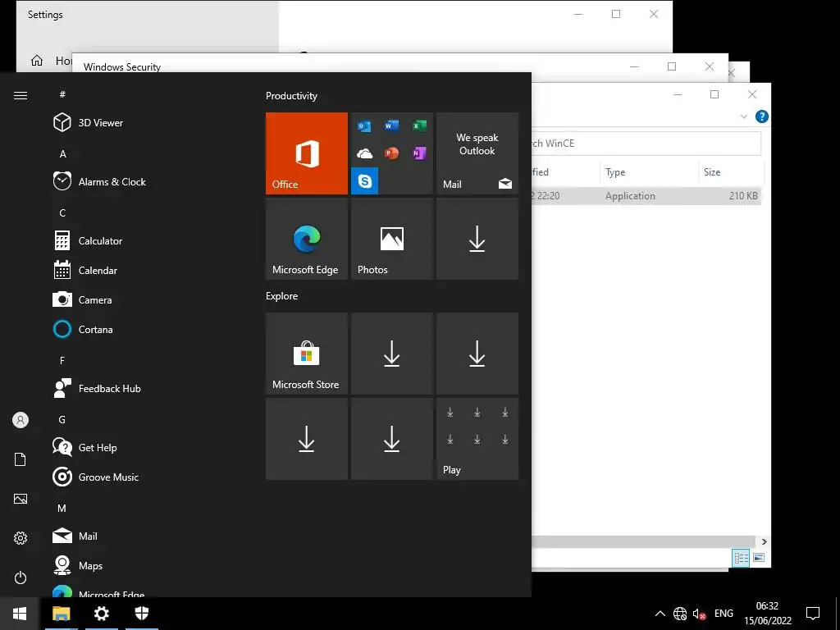The width and height of the screenshot is (840, 630).
Task: Switch the ENG input language
Action: (x=724, y=614)
